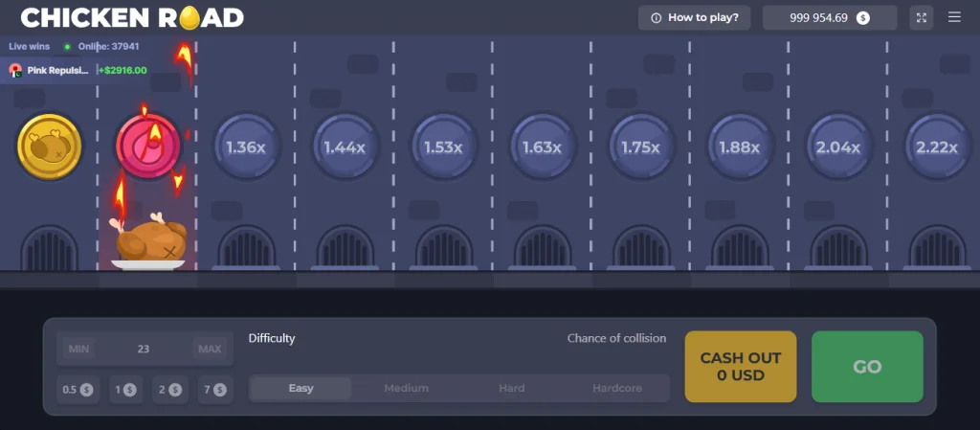Select the 2.04x multiplier coin
Image resolution: width=980 pixels, height=430 pixels.
pyautogui.click(x=838, y=147)
